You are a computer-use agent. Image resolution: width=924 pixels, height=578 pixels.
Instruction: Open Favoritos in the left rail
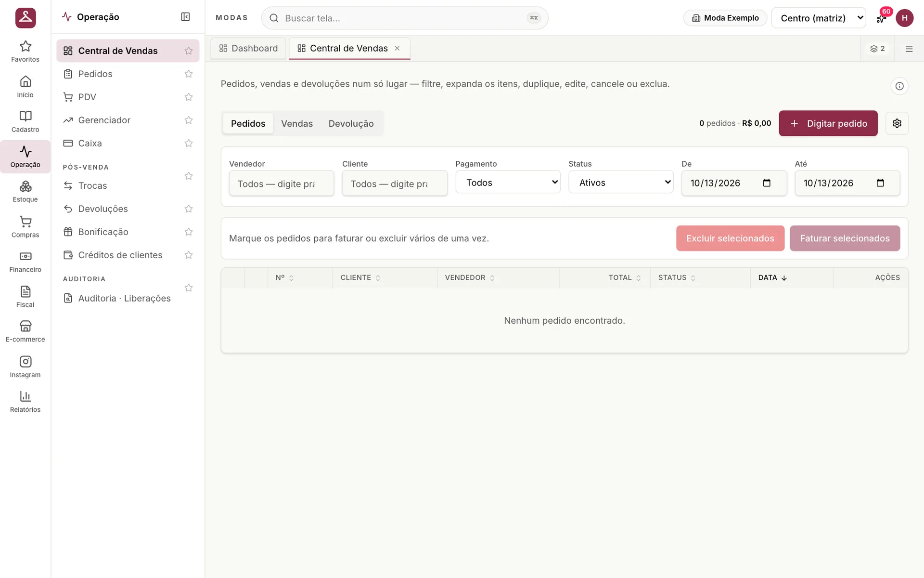[25, 52]
